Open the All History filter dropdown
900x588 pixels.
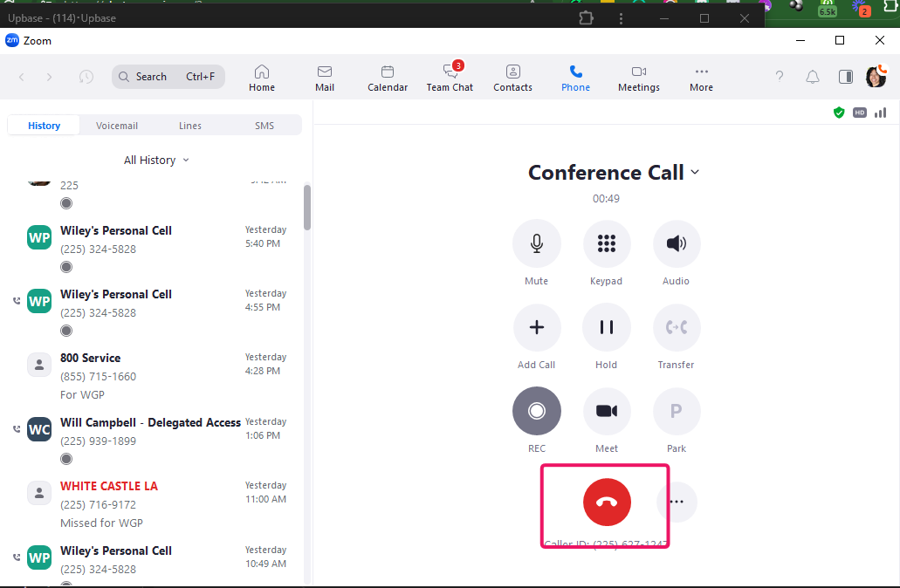tap(155, 160)
